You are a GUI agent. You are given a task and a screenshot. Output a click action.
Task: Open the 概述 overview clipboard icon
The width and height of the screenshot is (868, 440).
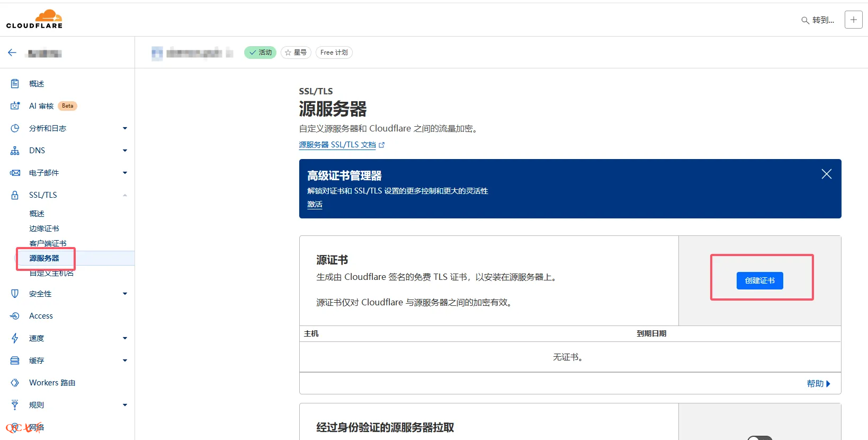click(15, 84)
